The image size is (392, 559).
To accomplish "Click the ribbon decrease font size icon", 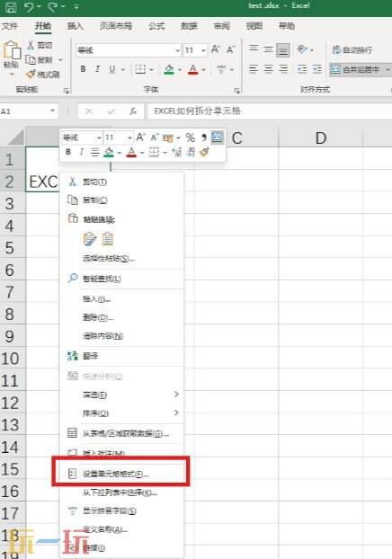I will [x=230, y=49].
